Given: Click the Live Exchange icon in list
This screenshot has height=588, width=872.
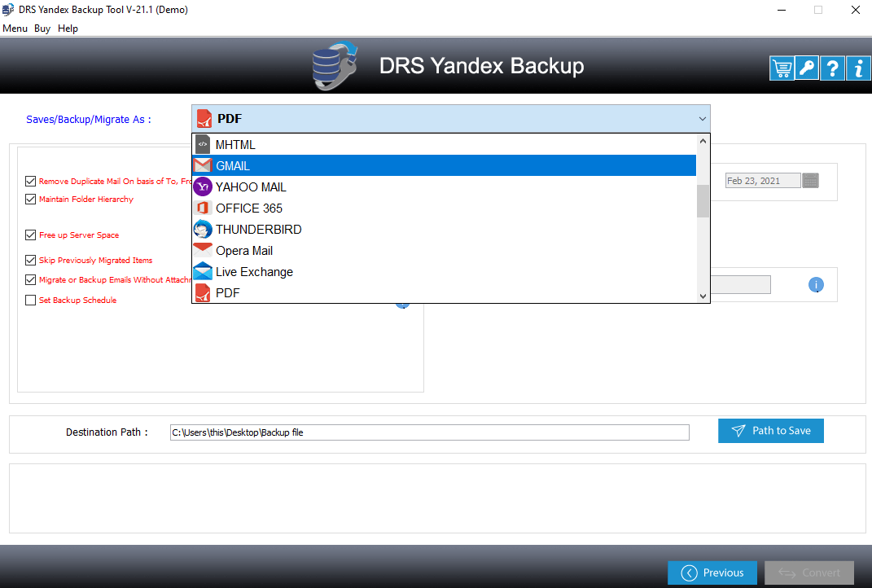Looking at the screenshot, I should tap(203, 271).
